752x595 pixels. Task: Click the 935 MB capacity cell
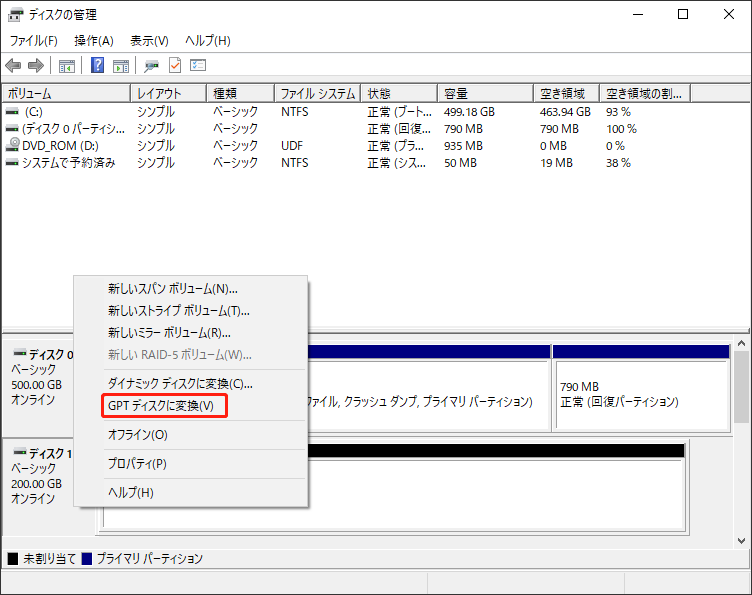point(463,146)
